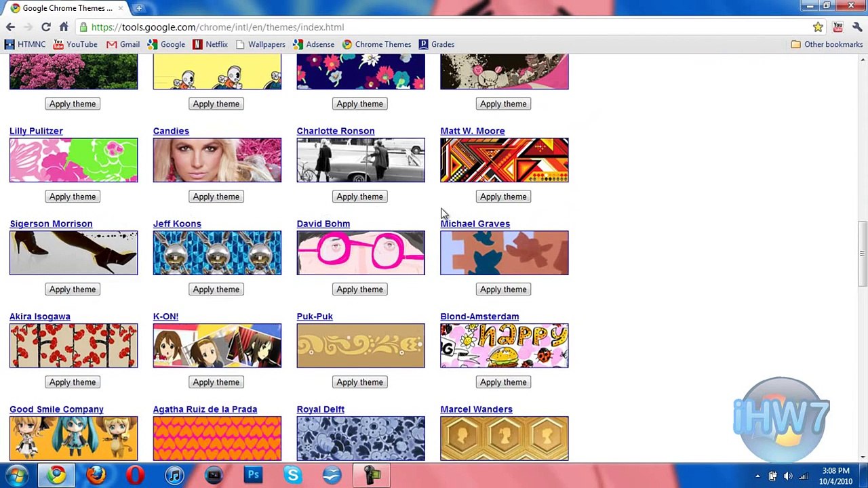This screenshot has height=488, width=868.
Task: Open the Sigerson Morrison title link
Action: coord(51,224)
